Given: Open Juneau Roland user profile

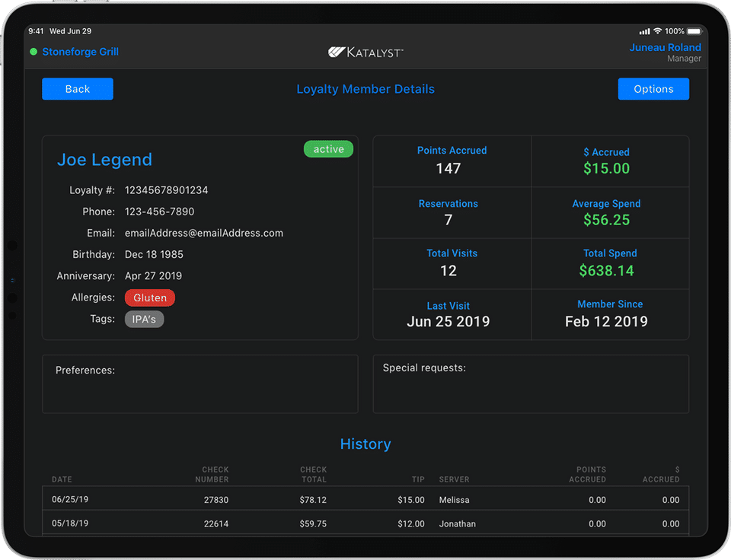Looking at the screenshot, I should tap(665, 47).
